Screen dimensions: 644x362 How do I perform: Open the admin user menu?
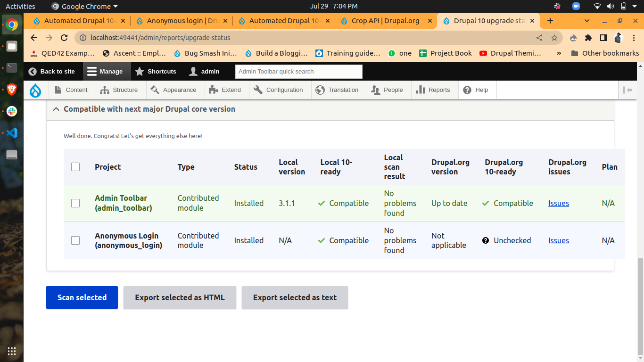(x=204, y=72)
